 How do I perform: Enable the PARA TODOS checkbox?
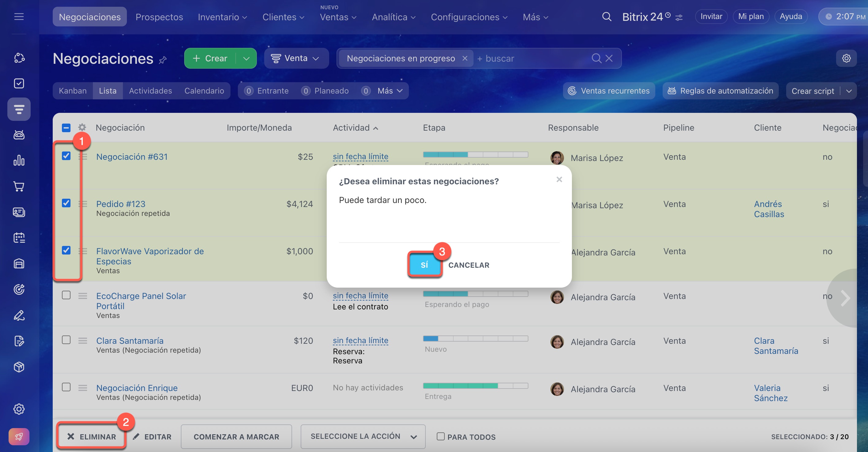click(440, 436)
